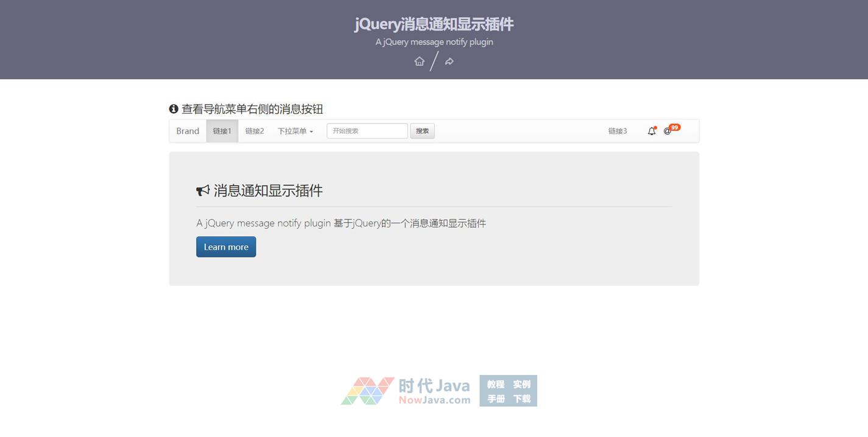Click the megaphone icon in the panel
Image resolution: width=868 pixels, height=437 pixels.
pyautogui.click(x=203, y=191)
